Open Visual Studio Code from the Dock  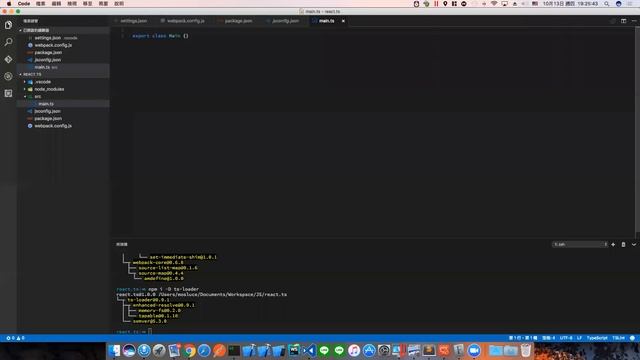pos(309,350)
